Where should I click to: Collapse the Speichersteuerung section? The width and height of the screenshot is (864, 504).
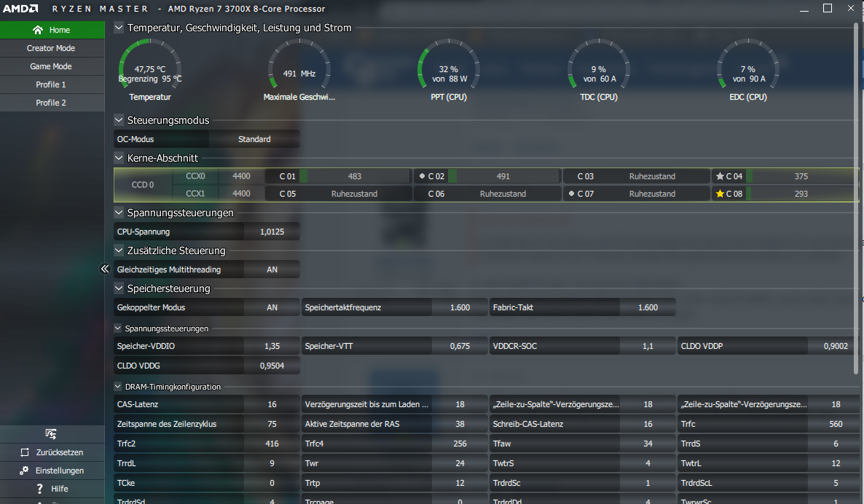click(119, 288)
